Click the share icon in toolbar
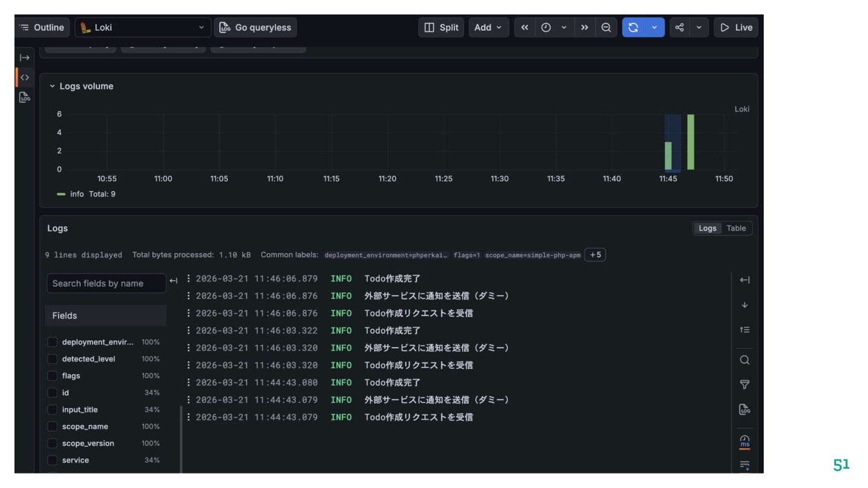Screen dimensions: 868x488 tap(679, 28)
